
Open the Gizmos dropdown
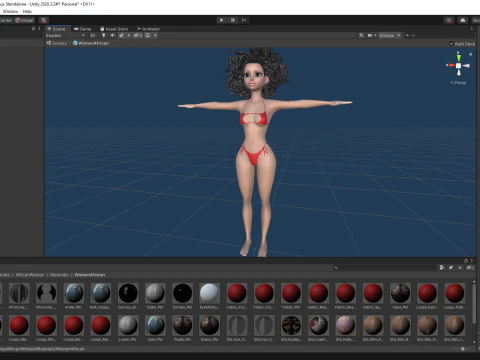(x=390, y=35)
